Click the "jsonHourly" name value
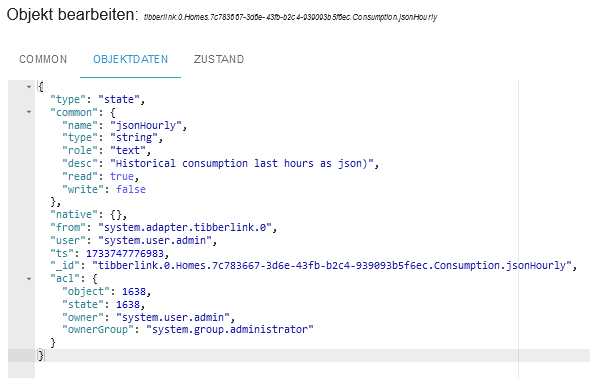The image size is (590, 378). [x=146, y=125]
